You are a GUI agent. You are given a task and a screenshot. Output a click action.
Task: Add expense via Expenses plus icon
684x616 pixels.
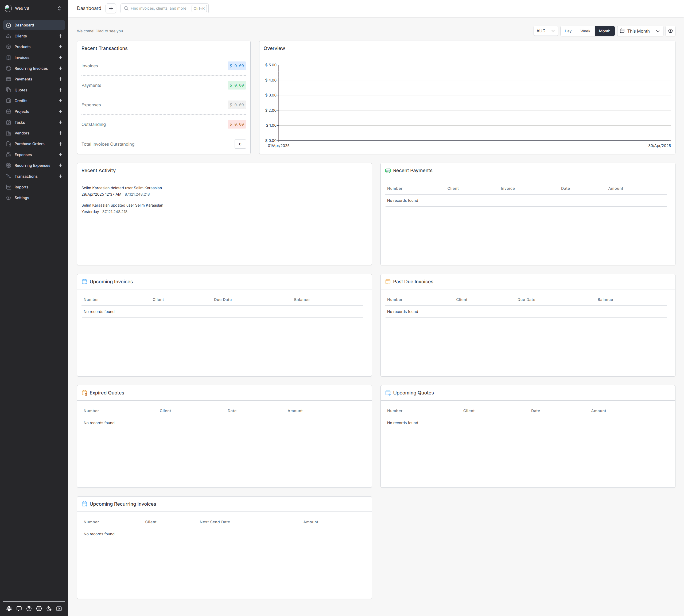(60, 155)
